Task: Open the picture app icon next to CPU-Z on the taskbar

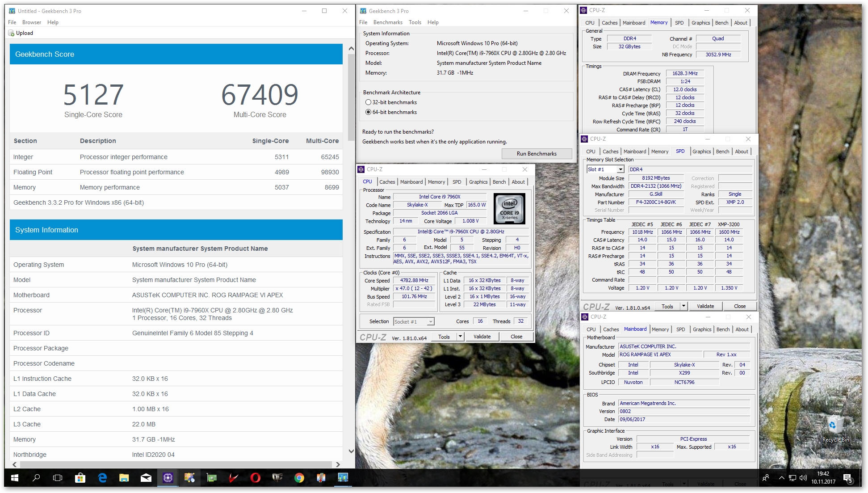Action: point(189,478)
